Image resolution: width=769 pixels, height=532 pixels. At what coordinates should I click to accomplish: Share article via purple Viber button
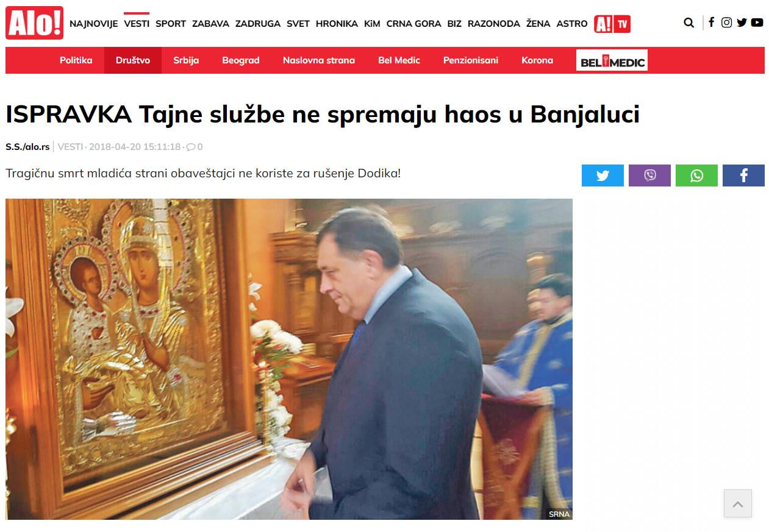click(649, 176)
